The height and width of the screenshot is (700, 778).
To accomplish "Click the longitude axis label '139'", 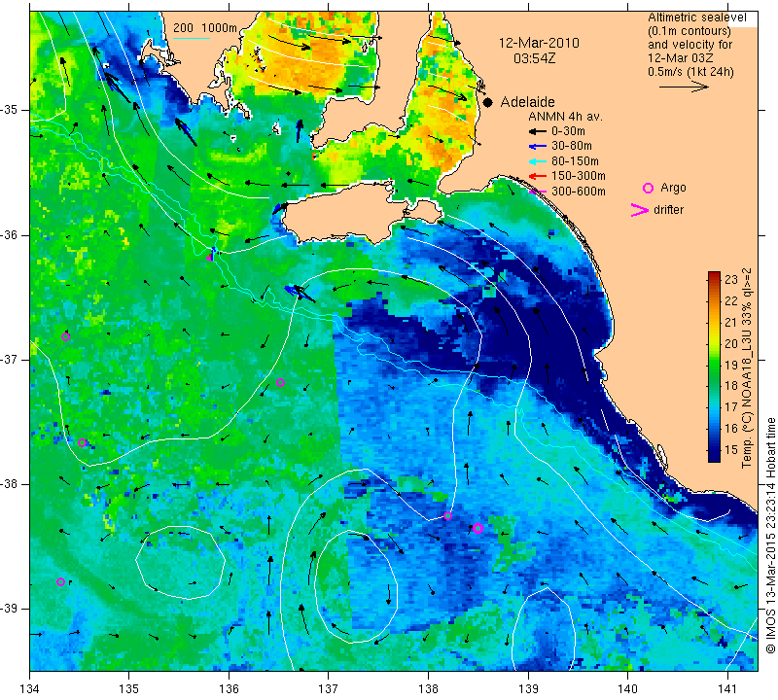I will pos(528,688).
